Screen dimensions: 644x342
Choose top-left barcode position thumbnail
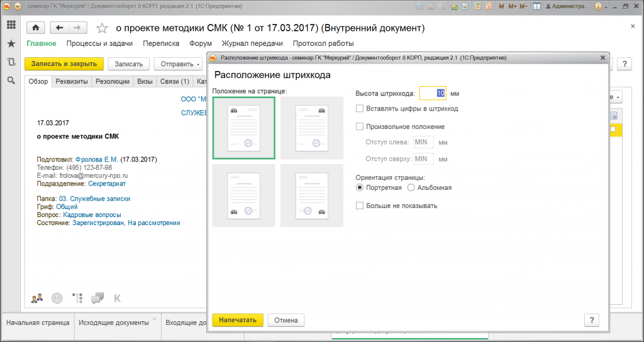[x=244, y=128]
